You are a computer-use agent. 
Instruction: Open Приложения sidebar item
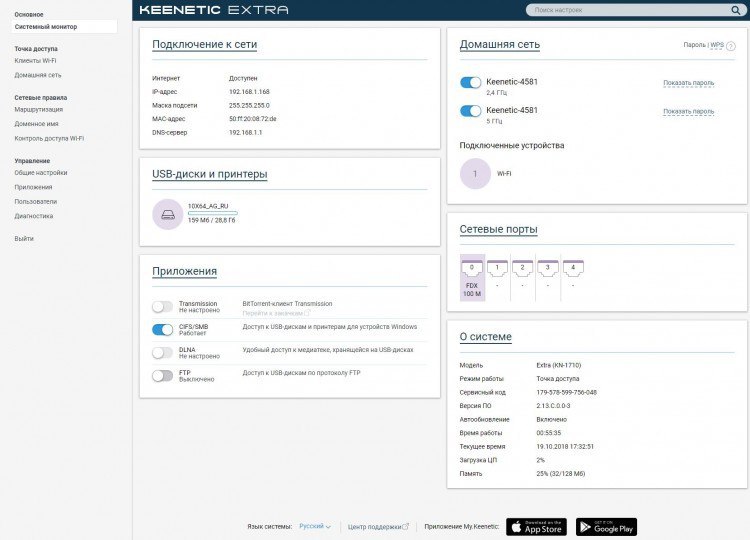point(33,187)
